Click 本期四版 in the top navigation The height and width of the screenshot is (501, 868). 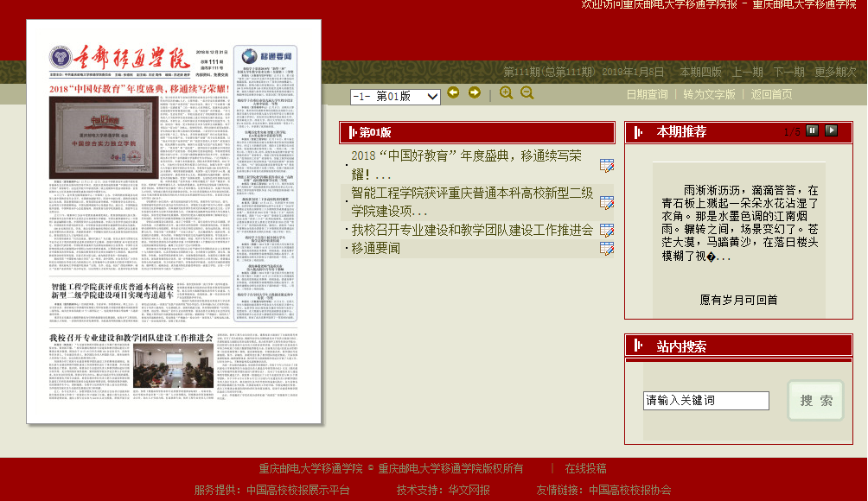(x=700, y=72)
